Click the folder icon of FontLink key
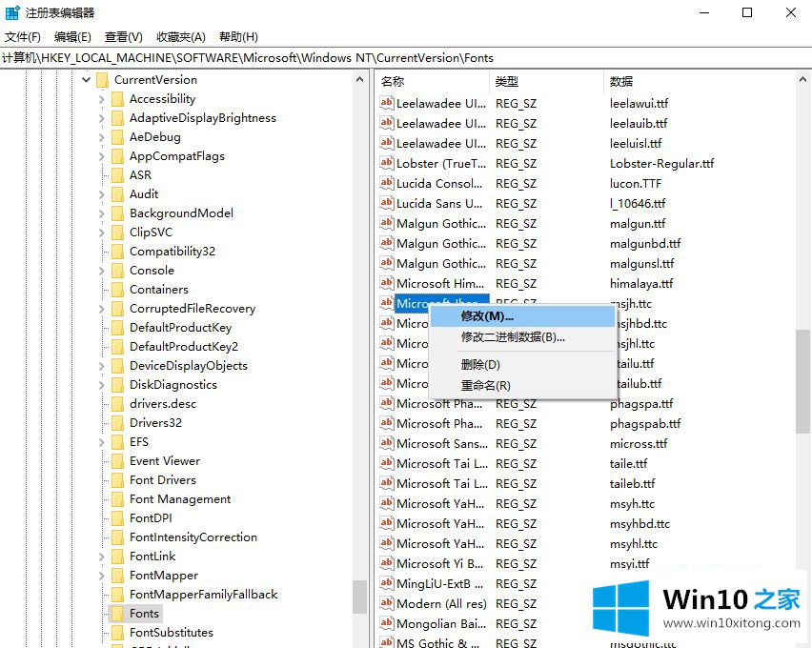This screenshot has height=648, width=812. (x=117, y=557)
